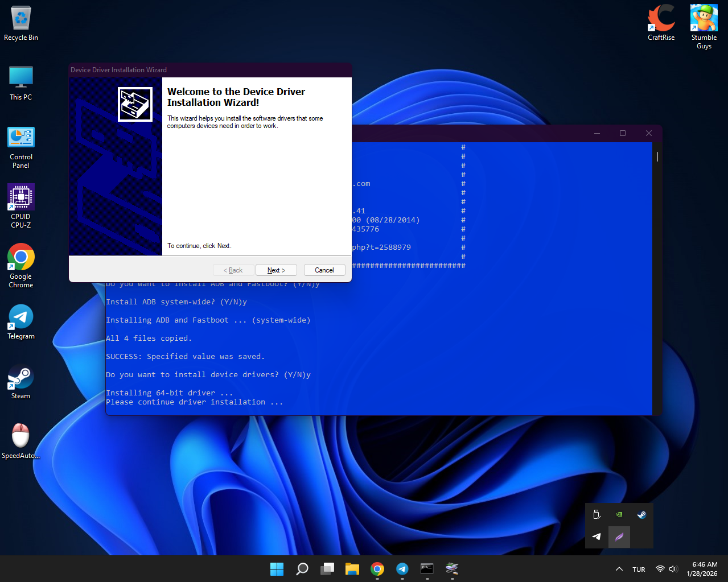The image size is (728, 582).
Task: Click the Device Driver Installation Wizard title bar
Action: tap(210, 70)
